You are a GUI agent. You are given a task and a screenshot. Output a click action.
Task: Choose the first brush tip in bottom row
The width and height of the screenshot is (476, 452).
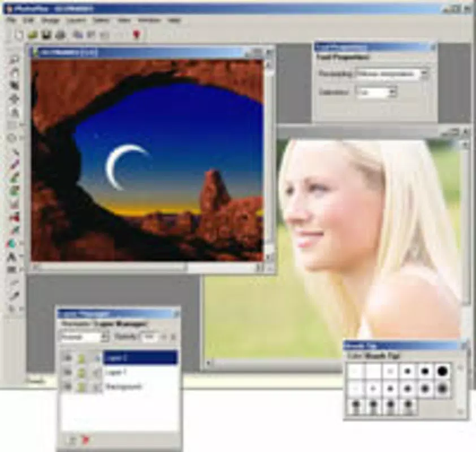356,406
